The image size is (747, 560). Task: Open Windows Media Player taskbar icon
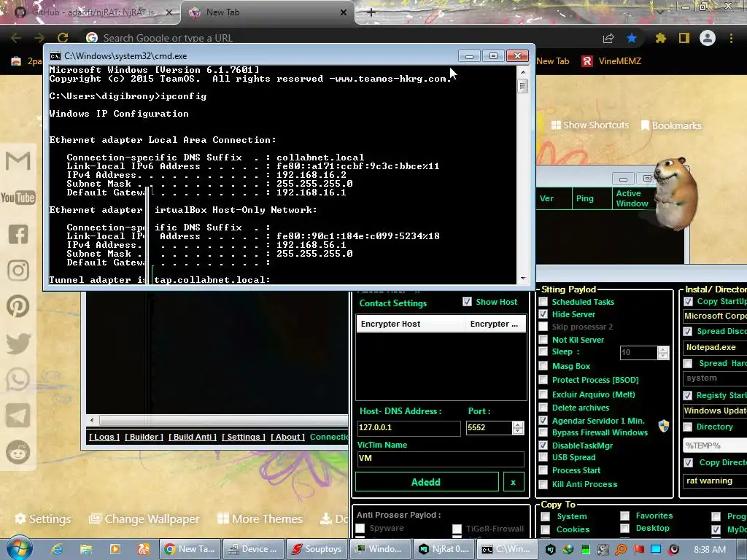click(x=115, y=549)
